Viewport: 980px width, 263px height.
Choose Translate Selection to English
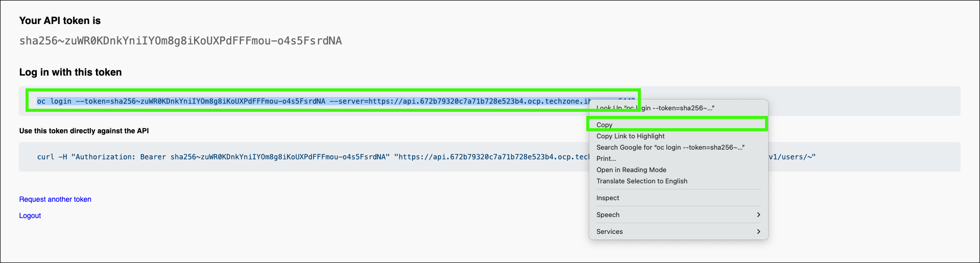(x=641, y=181)
